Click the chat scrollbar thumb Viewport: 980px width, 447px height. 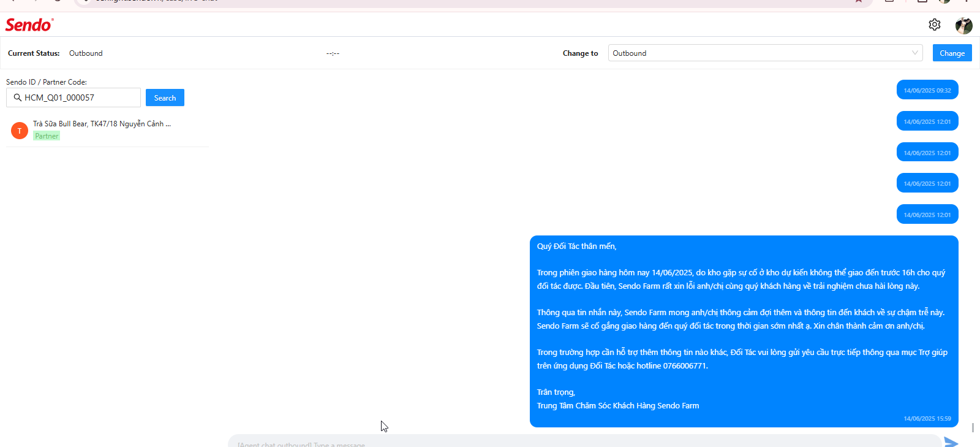(x=973, y=427)
